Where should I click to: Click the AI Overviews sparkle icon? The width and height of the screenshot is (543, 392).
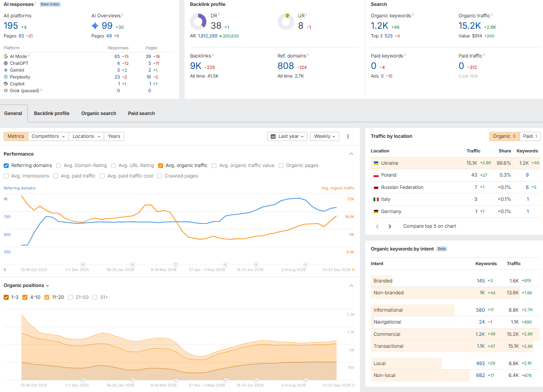[95, 26]
